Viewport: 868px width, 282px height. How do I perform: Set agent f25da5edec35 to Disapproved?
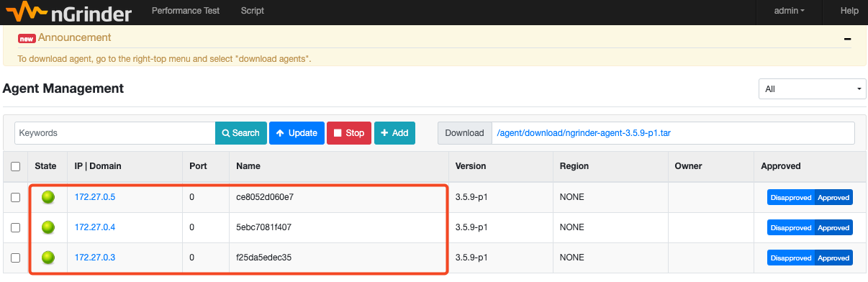790,257
